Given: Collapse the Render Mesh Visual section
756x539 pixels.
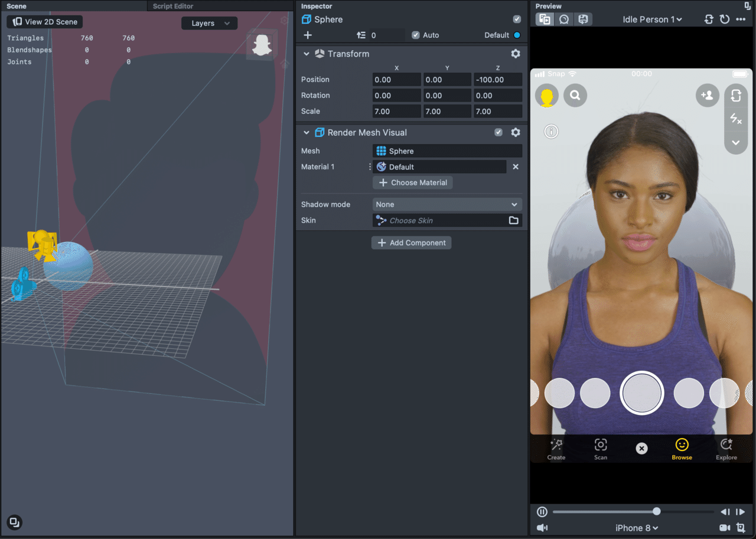Looking at the screenshot, I should click(x=307, y=133).
